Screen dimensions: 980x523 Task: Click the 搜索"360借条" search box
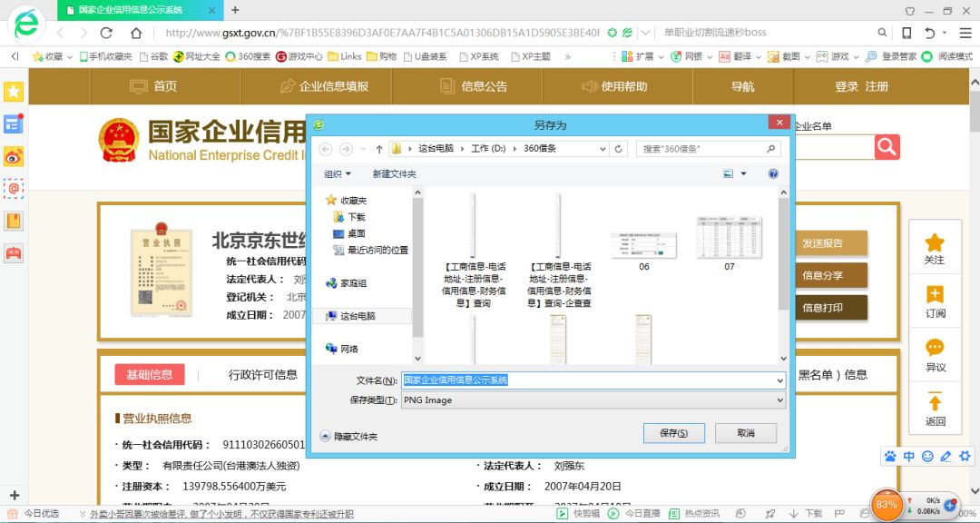[x=709, y=149]
